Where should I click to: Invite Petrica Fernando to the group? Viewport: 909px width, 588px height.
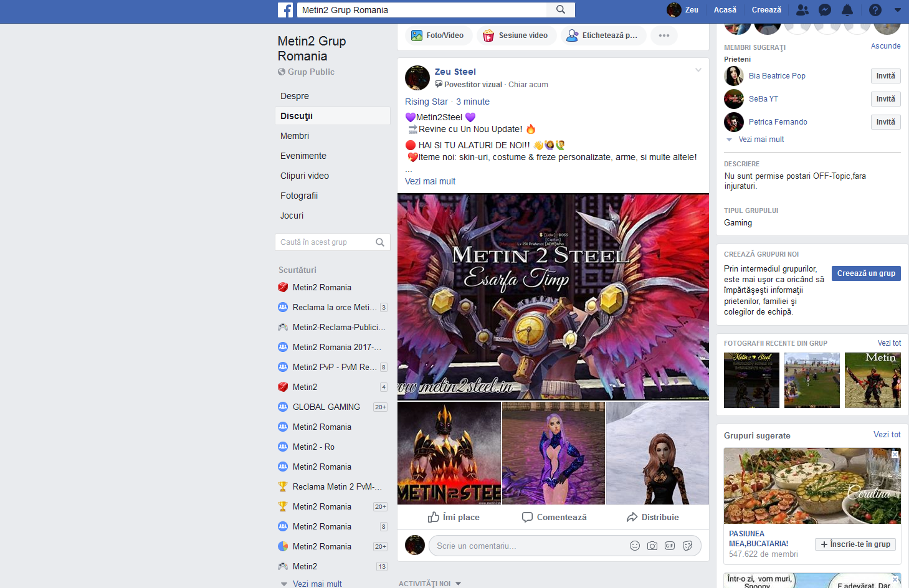pos(885,122)
